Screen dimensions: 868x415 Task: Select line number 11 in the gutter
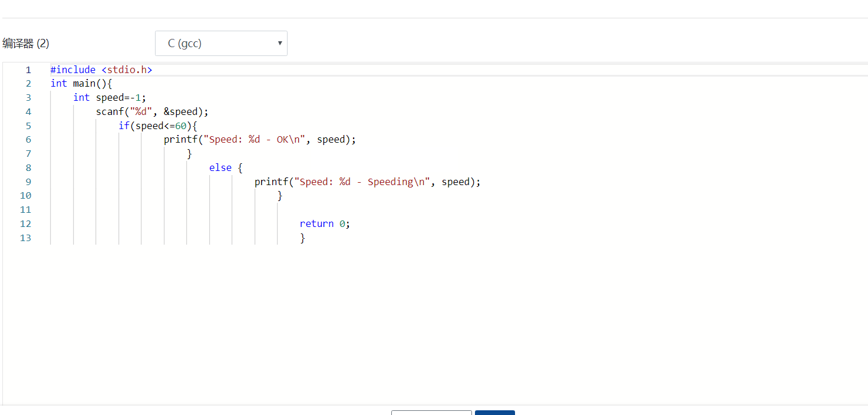(x=25, y=210)
